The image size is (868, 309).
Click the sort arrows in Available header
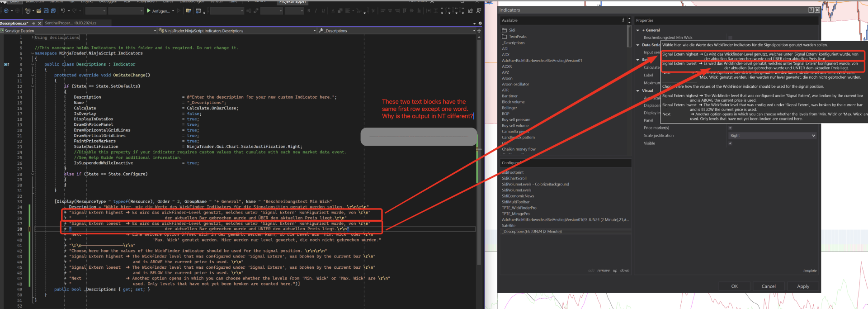click(x=629, y=20)
